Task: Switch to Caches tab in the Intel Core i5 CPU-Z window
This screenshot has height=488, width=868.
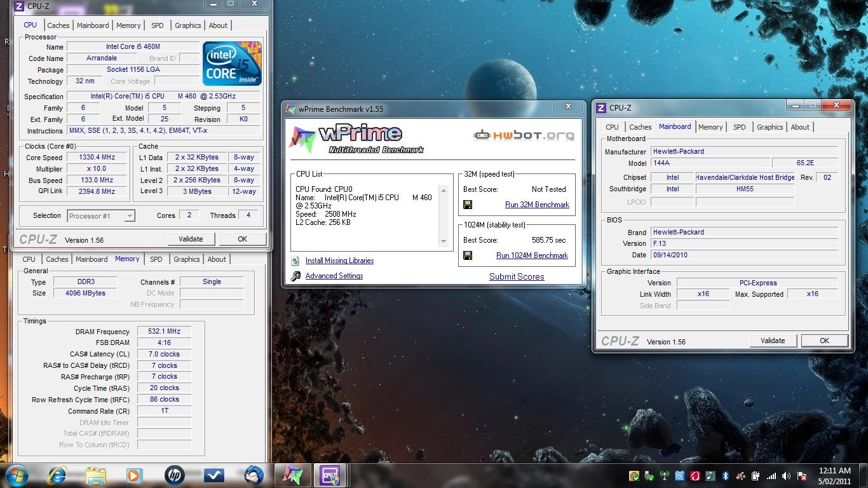Action: point(58,25)
